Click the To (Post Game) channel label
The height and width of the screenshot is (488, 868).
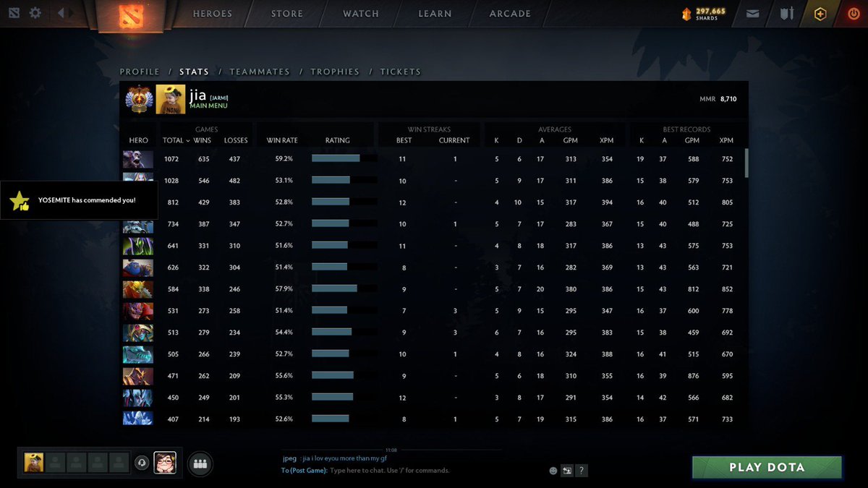303,470
